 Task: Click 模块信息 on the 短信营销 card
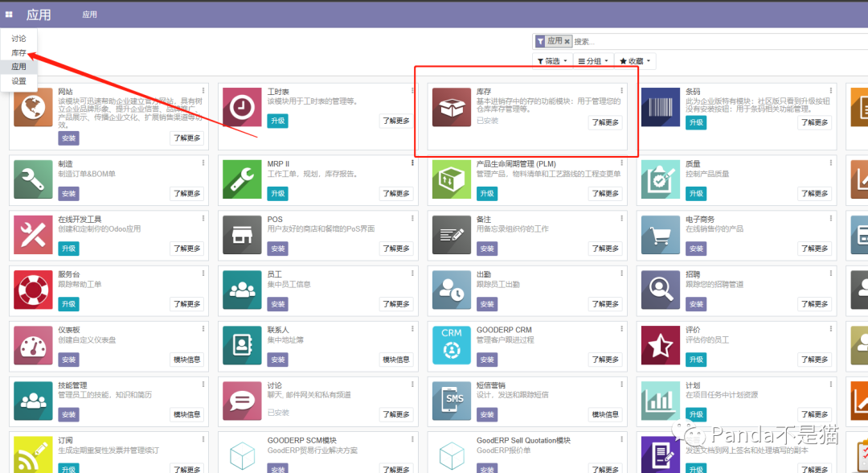click(x=605, y=414)
